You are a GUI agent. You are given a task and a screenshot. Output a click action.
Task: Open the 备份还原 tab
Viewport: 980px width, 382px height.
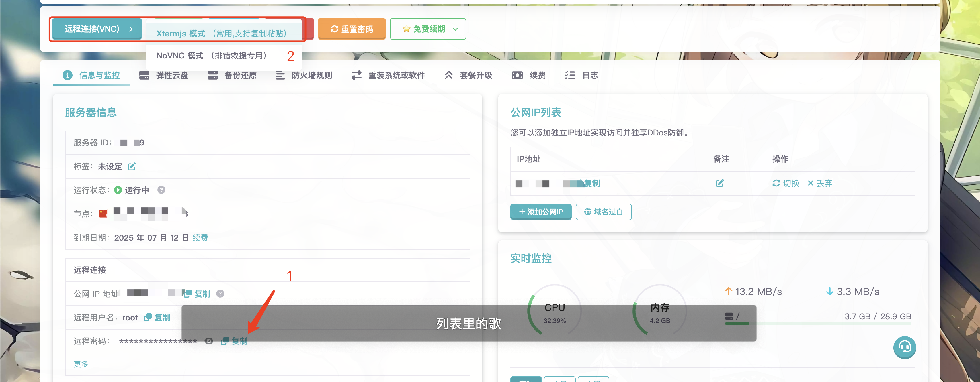233,75
